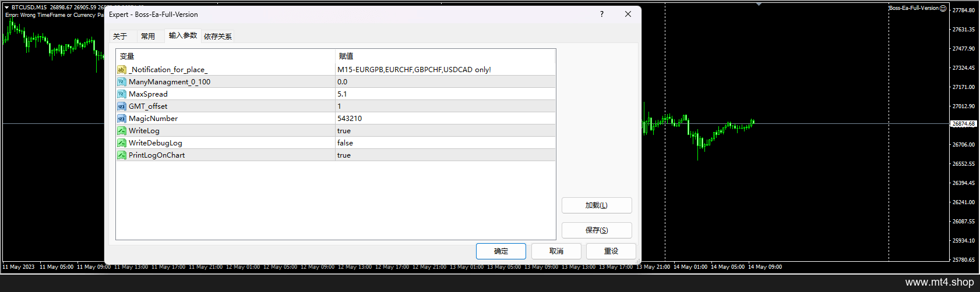The image size is (980, 292).
Task: Select the WriteLog variable name
Action: coord(144,131)
